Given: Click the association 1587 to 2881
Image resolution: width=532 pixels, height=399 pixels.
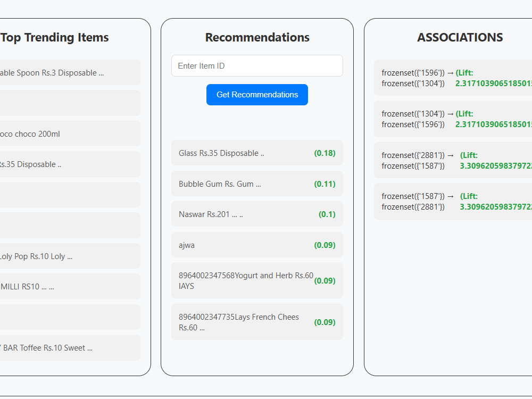Looking at the screenshot, I should click(x=453, y=202).
